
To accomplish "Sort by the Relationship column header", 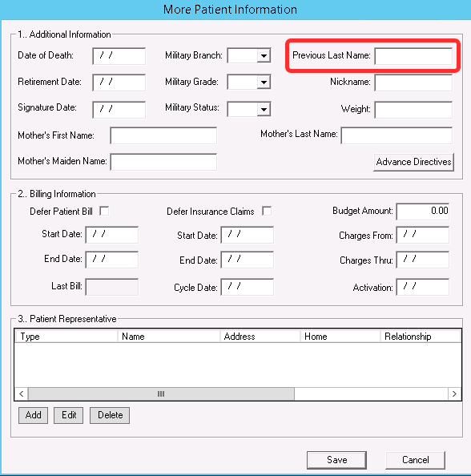I will [x=421, y=337].
